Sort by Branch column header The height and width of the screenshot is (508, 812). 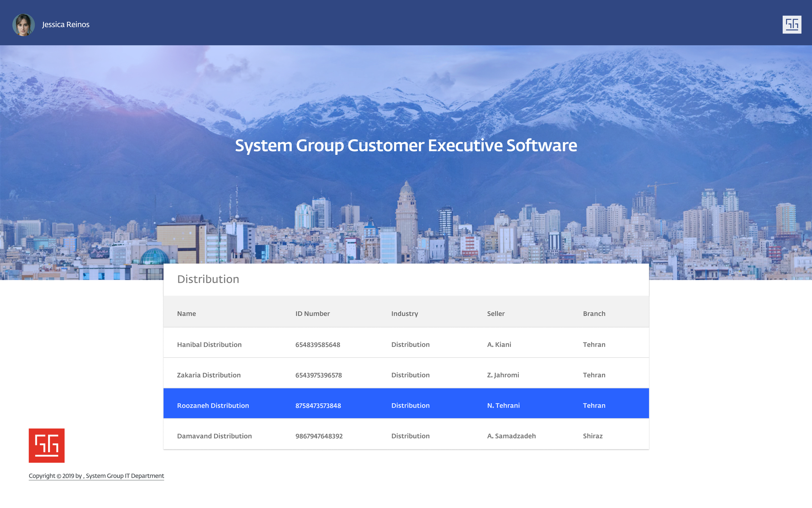594,313
